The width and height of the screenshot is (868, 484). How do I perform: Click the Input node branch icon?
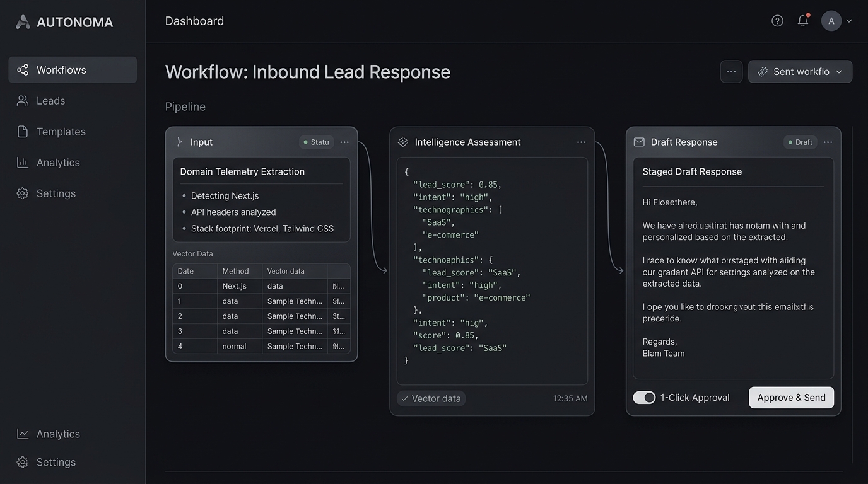(x=180, y=142)
